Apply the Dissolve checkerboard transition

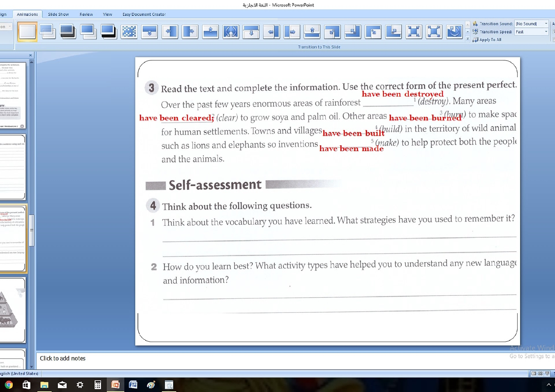coord(129,32)
